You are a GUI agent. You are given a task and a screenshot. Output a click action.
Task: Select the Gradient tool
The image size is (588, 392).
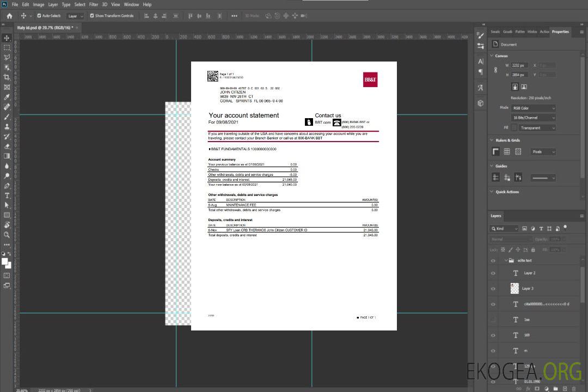click(7, 156)
